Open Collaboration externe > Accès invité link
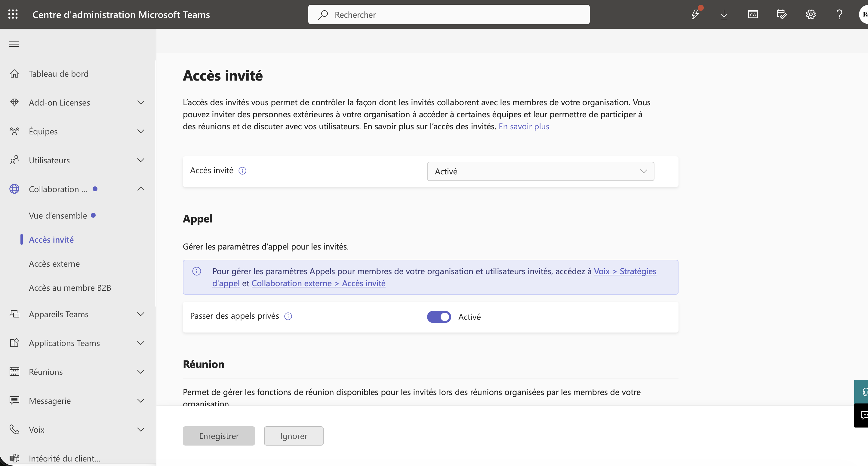 [x=319, y=283]
